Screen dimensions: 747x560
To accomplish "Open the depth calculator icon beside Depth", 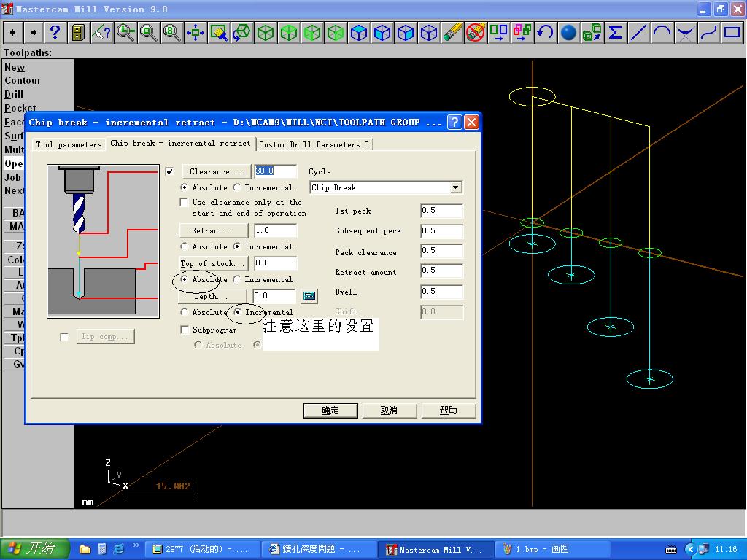I will tap(309, 296).
